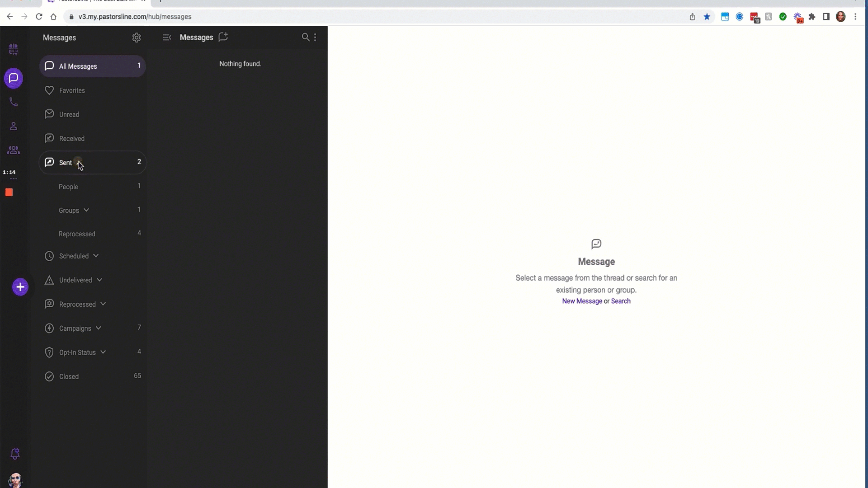Expand the Opt-In Status section
The height and width of the screenshot is (488, 868).
[x=103, y=352]
